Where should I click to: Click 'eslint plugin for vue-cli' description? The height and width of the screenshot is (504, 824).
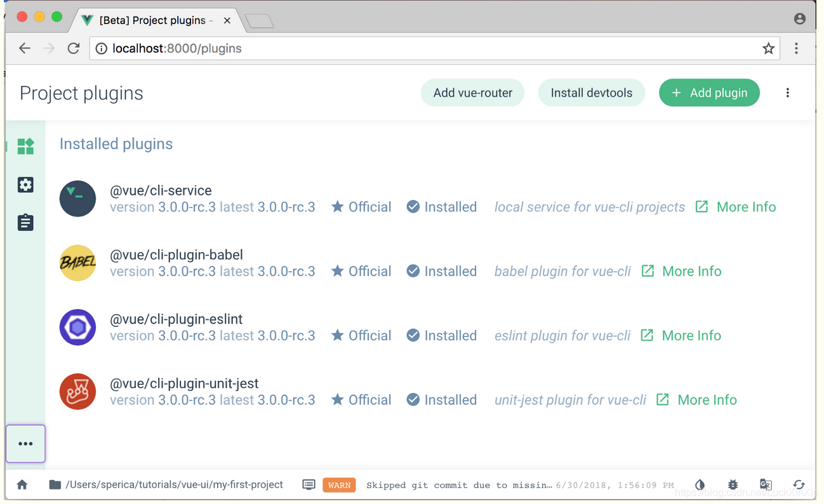tap(562, 335)
